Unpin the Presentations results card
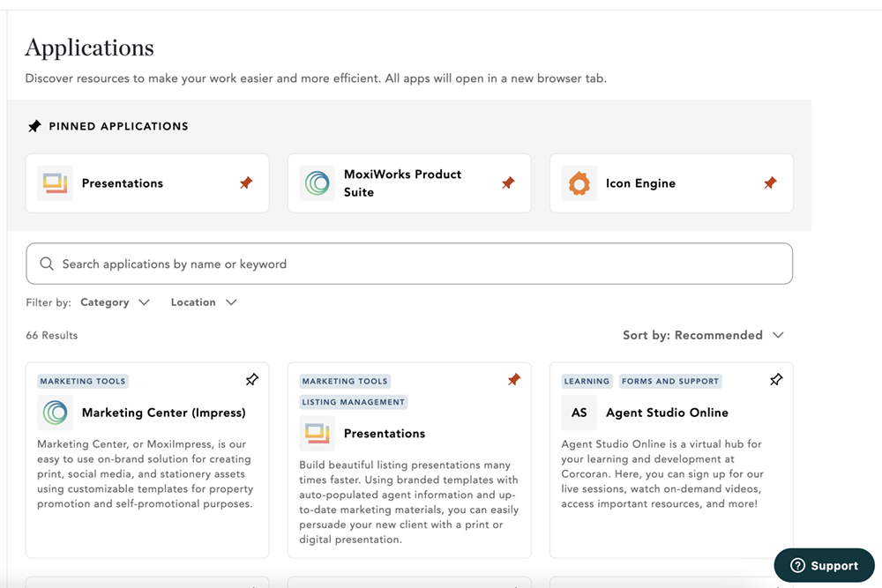Image resolution: width=882 pixels, height=588 pixels. (x=514, y=379)
